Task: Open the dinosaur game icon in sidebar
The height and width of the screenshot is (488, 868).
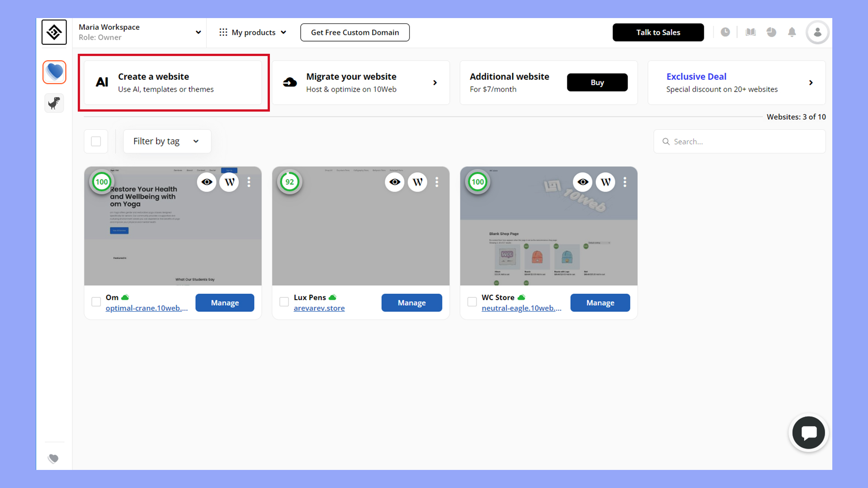Action: (x=54, y=103)
